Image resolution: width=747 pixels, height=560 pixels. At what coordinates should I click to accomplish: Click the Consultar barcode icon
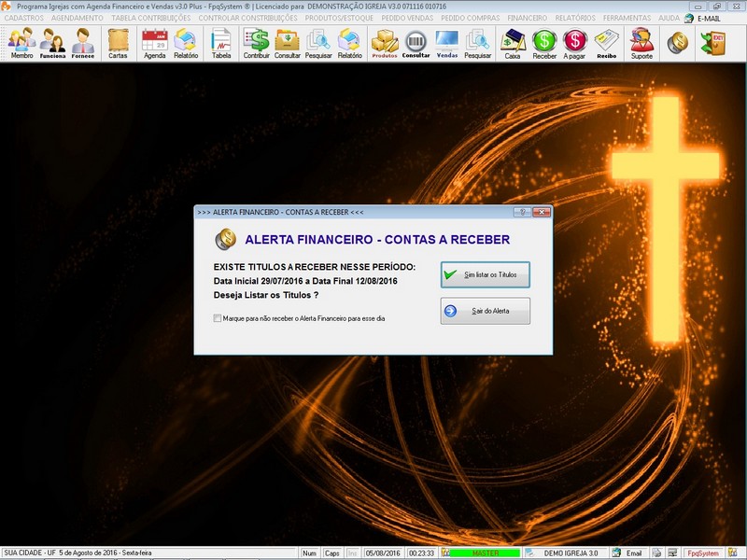pos(416,43)
